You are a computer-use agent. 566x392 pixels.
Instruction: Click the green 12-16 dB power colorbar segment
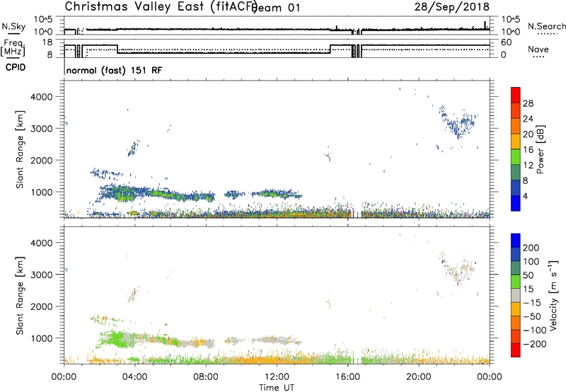516,157
